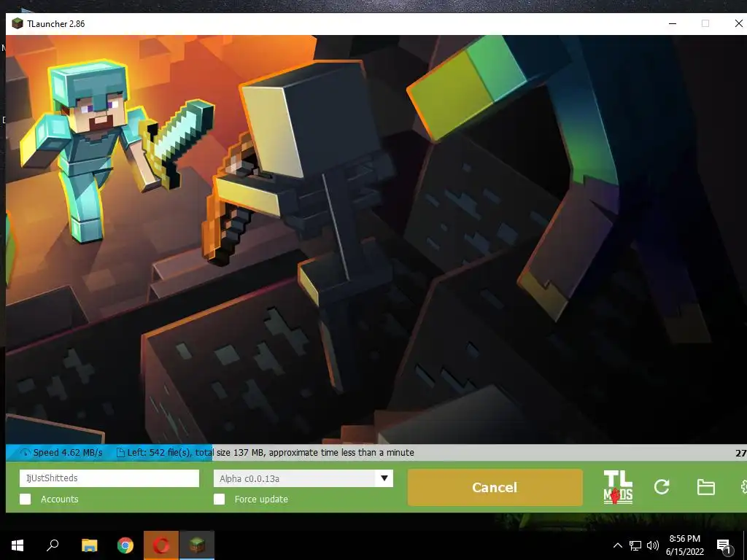Screen dimensions: 747x560
Task: Click the TLauncher 2.86 title text
Action: pyautogui.click(x=55, y=24)
